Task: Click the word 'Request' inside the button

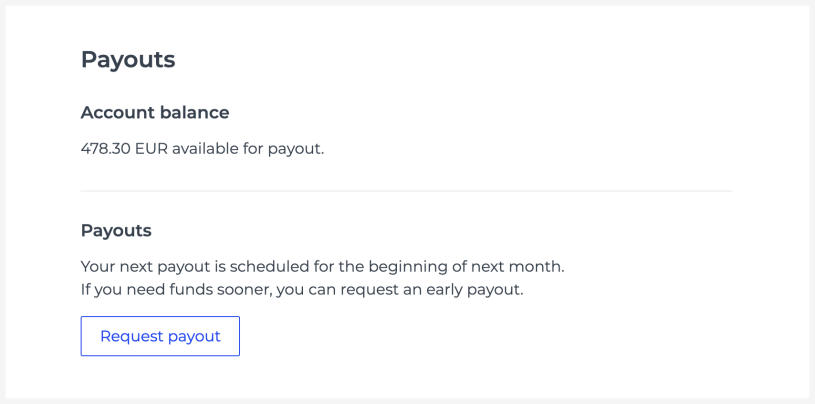Action: coord(130,336)
